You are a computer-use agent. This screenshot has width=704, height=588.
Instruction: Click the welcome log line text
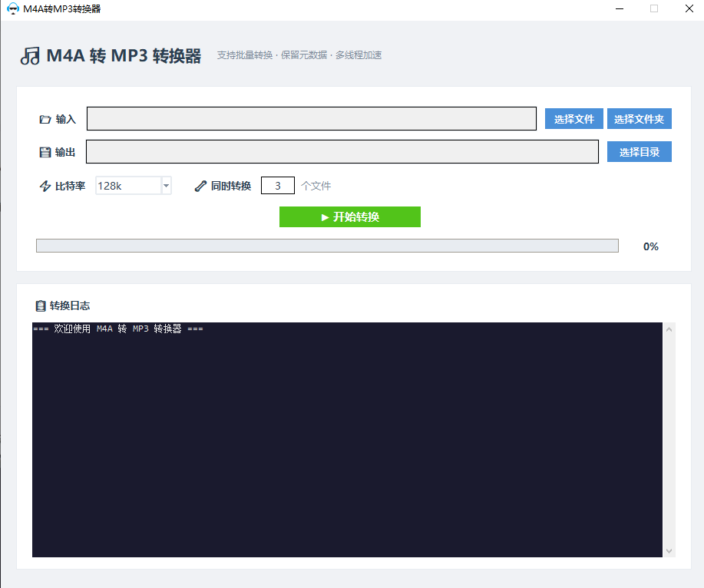118,329
